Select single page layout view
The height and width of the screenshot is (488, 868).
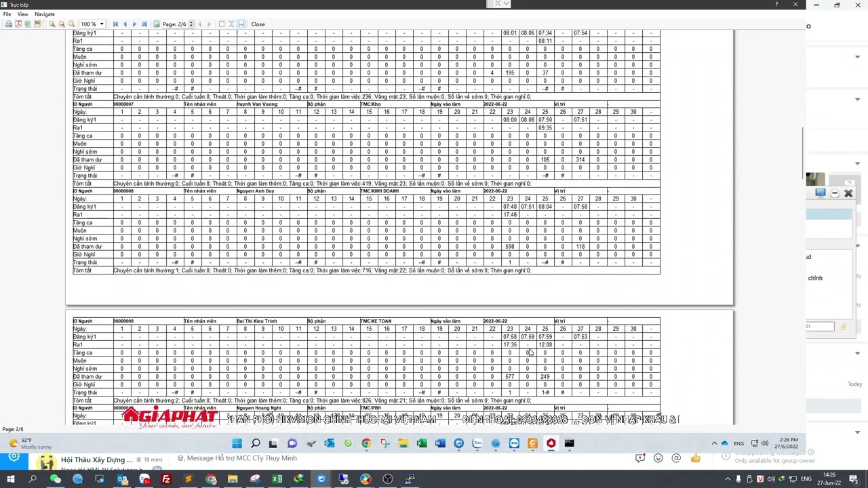pos(222,24)
